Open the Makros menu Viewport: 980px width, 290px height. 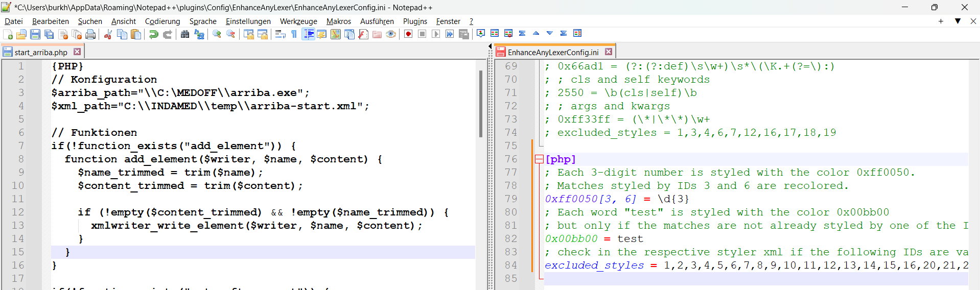coord(339,21)
